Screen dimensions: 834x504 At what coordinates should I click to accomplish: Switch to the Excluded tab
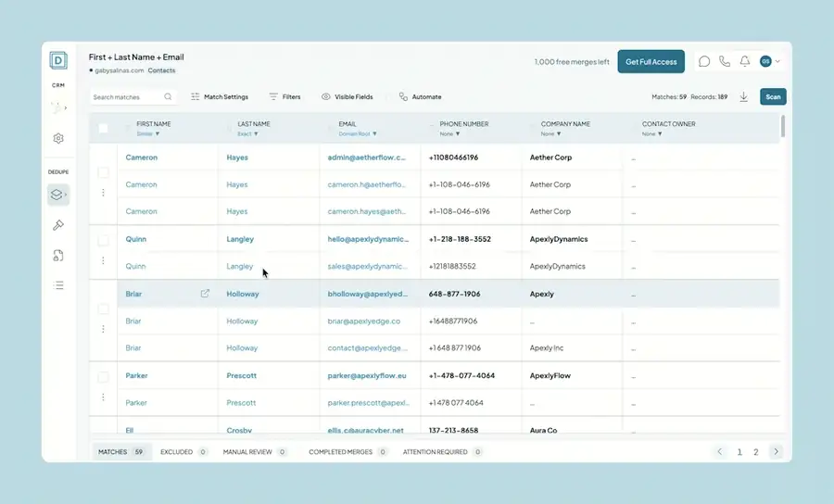(x=184, y=452)
